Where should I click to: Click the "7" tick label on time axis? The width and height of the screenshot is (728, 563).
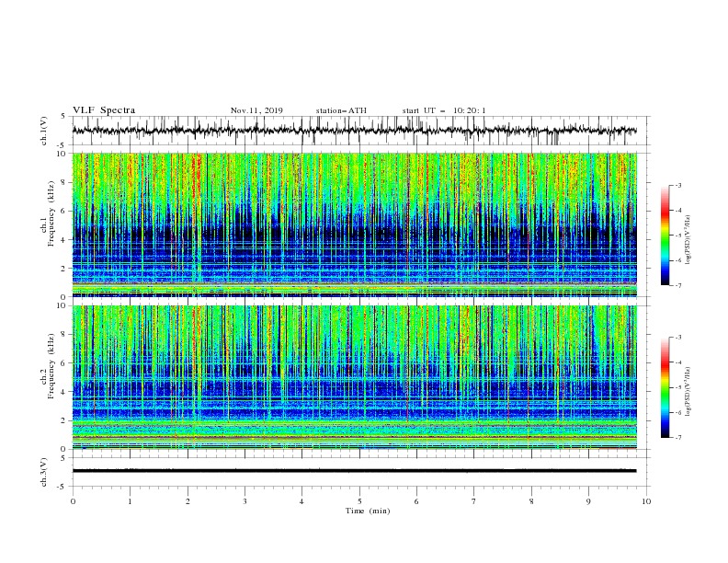[x=474, y=501]
